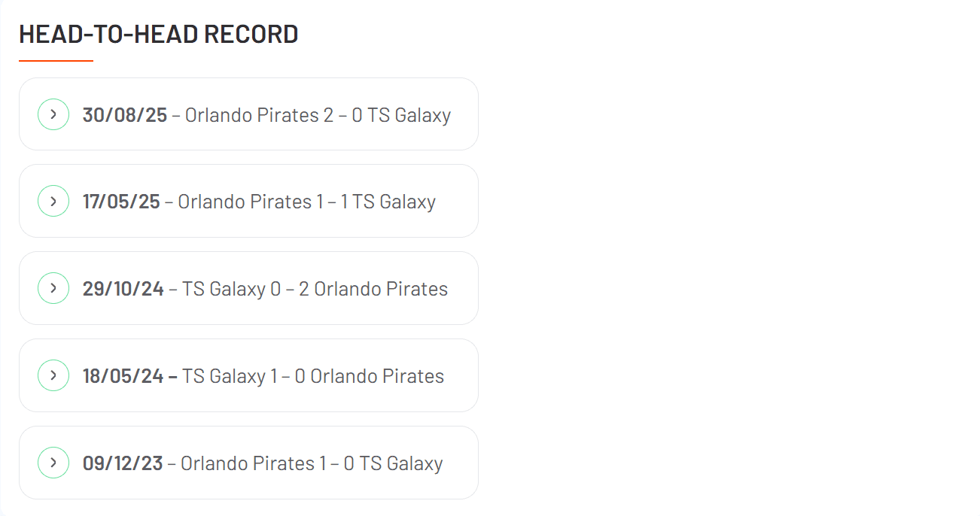Expand the 18/05/24 result circle arrow
Image resolution: width=980 pixels, height=516 pixels.
[x=53, y=375]
